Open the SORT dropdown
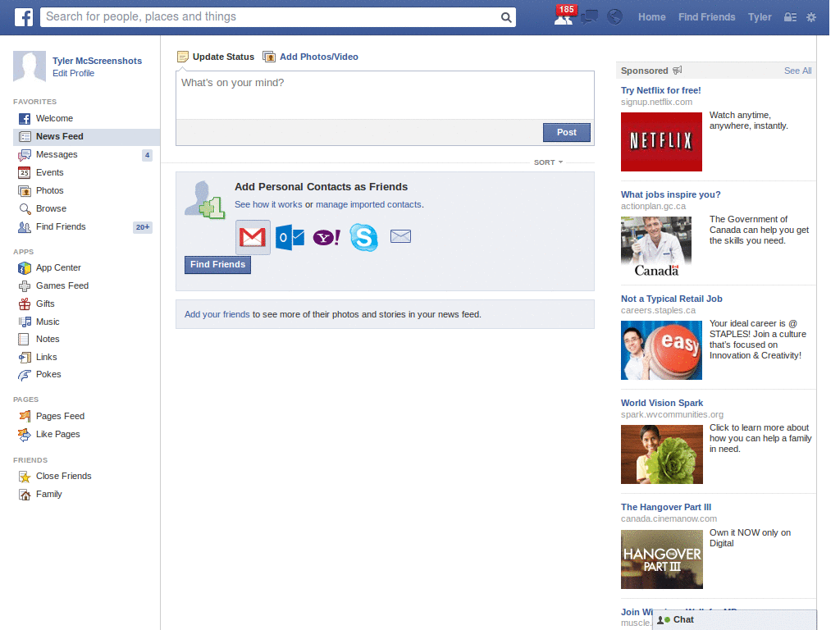 coord(548,162)
